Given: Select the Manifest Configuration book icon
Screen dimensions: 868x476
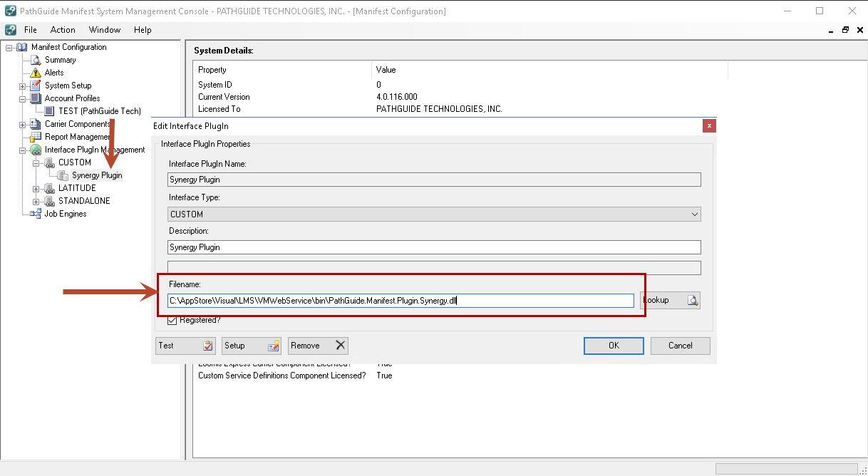Looking at the screenshot, I should 24,47.
